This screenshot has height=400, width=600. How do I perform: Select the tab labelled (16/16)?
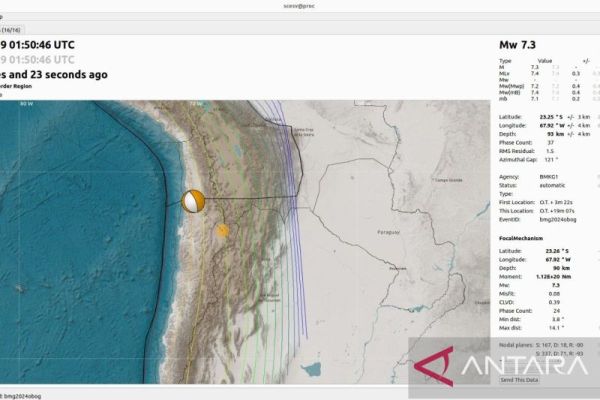pyautogui.click(x=11, y=30)
